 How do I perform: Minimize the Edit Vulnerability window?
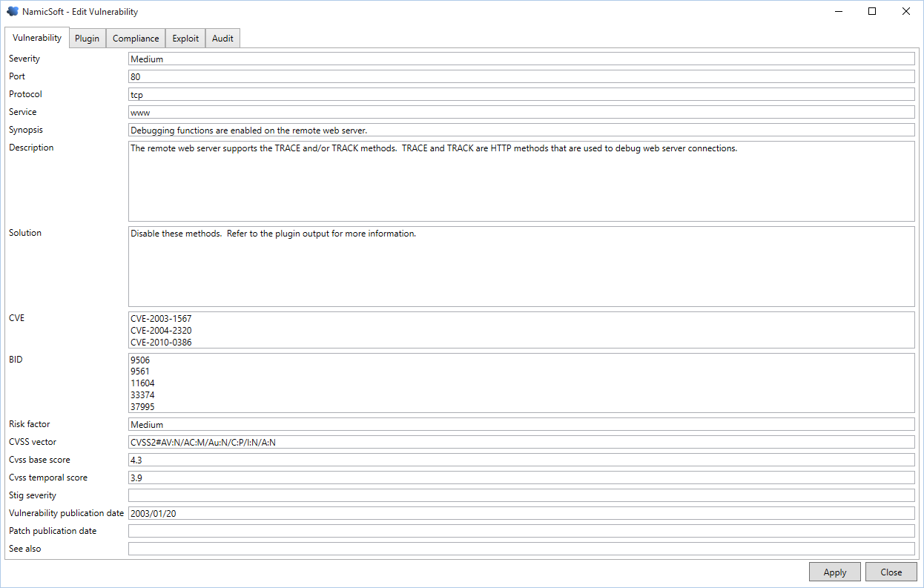point(838,11)
